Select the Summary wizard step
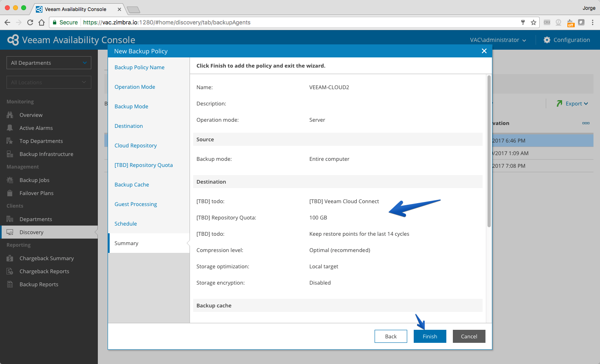 149,243
